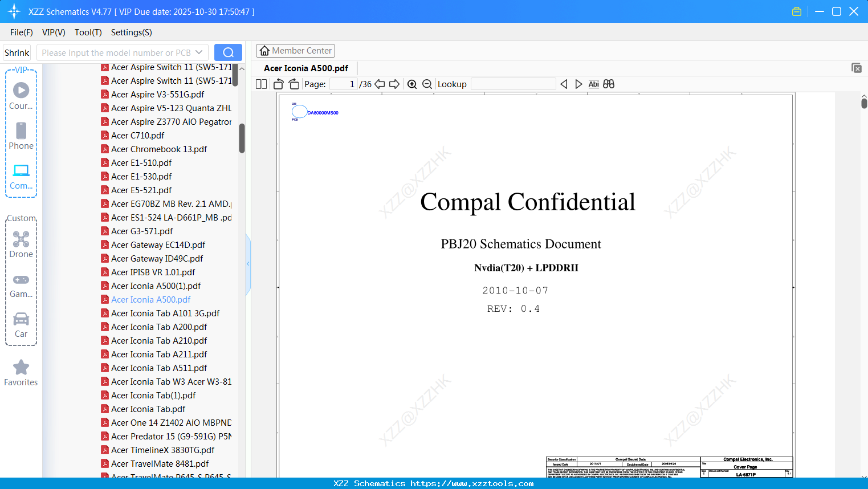Image resolution: width=868 pixels, height=489 pixels.
Task: Go to next page arrow
Action: click(394, 84)
